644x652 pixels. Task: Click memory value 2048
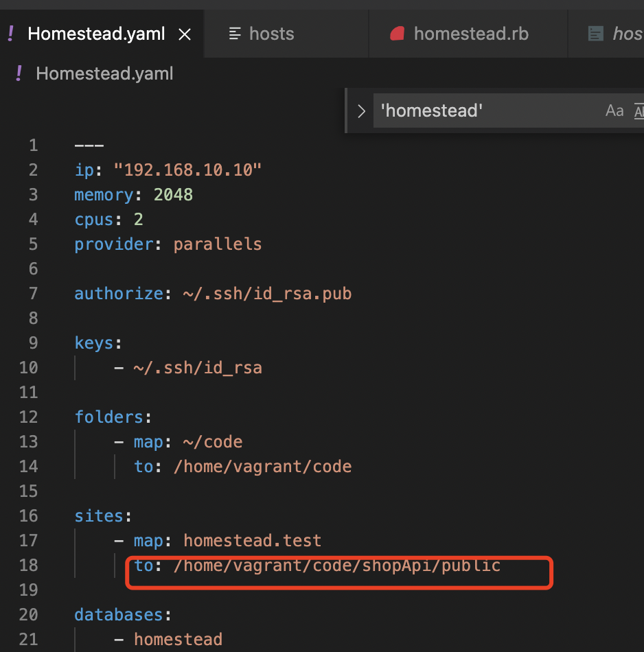point(173,195)
